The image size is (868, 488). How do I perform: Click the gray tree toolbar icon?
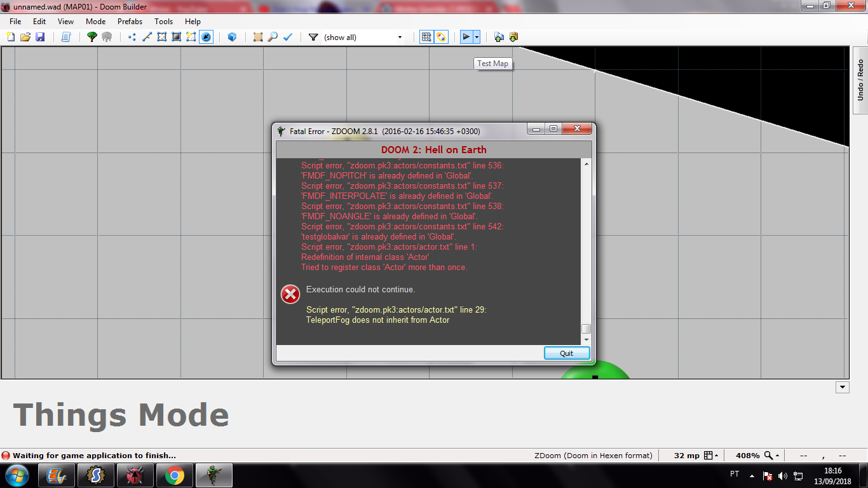pos(107,37)
